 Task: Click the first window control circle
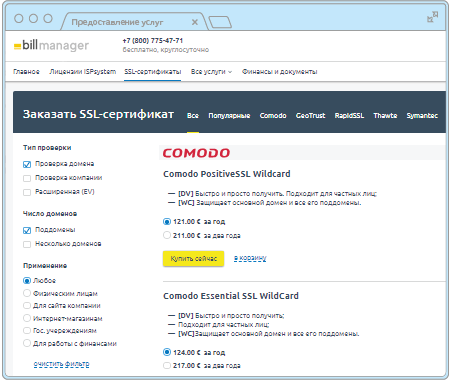click(19, 18)
